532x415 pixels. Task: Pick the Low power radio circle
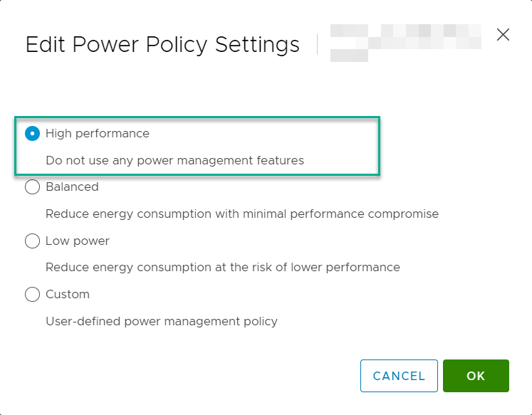(x=33, y=241)
